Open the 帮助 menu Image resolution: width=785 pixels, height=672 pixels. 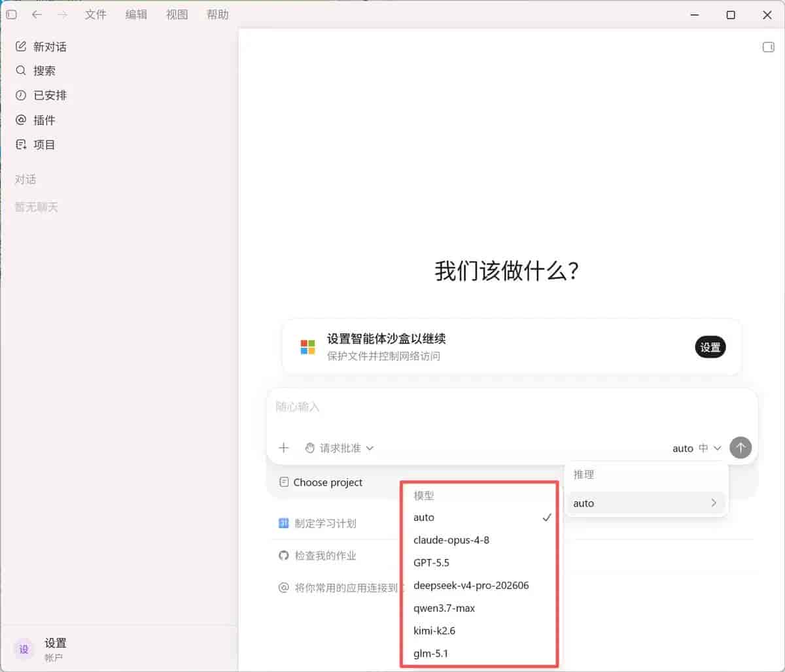click(217, 14)
